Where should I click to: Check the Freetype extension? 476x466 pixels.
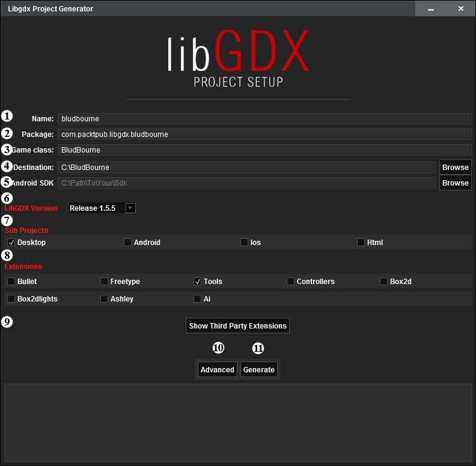coord(104,281)
